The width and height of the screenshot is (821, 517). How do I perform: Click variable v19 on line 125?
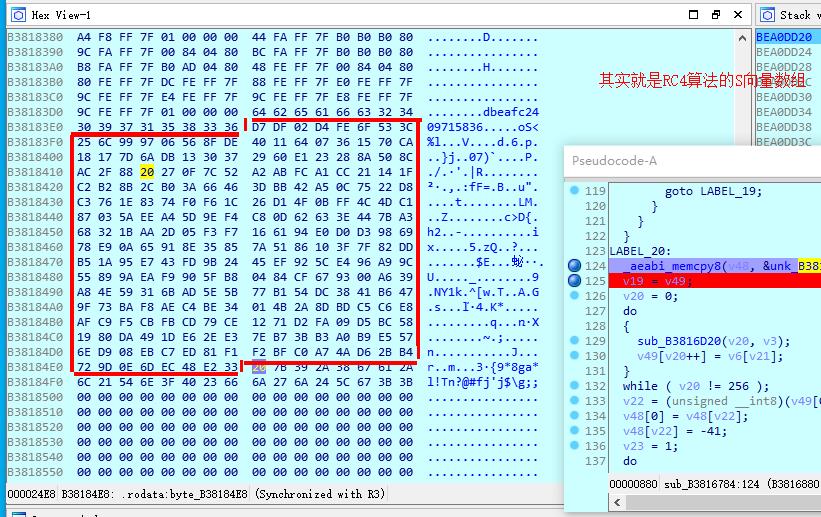[633, 281]
